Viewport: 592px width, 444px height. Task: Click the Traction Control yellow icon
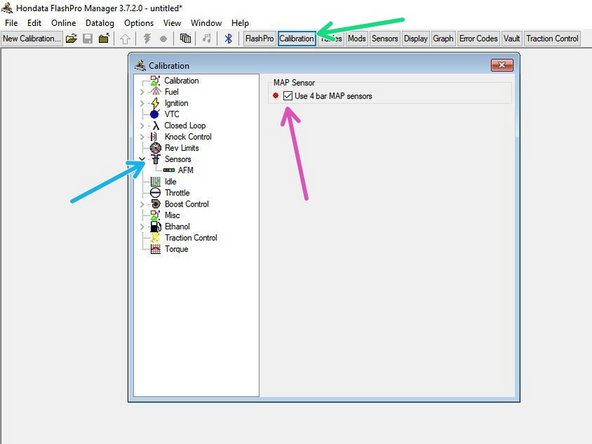coord(155,238)
